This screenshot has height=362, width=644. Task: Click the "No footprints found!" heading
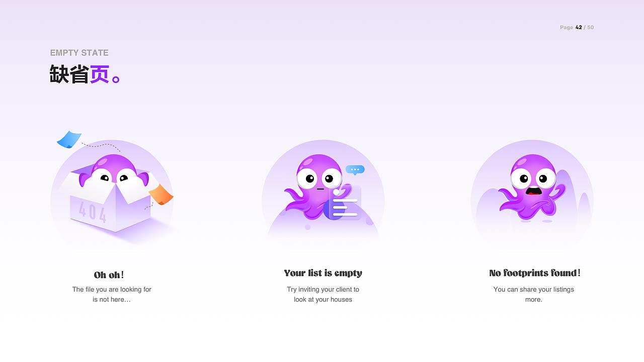pyautogui.click(x=535, y=273)
